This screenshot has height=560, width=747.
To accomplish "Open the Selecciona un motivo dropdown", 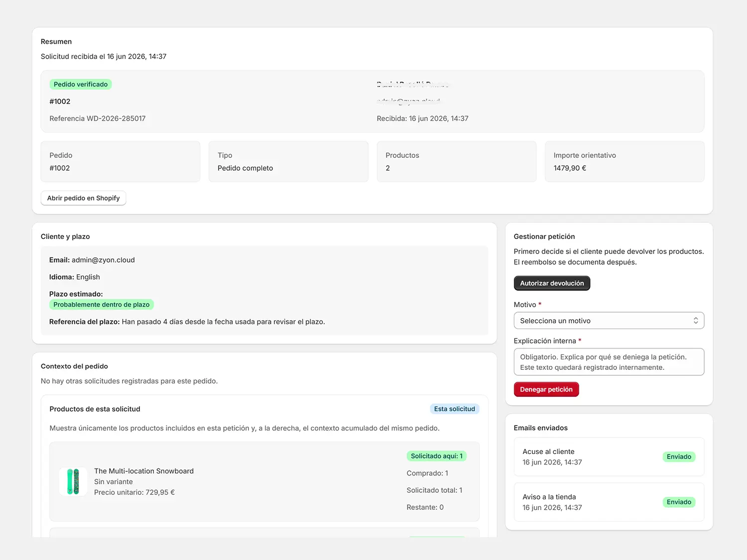I will point(609,321).
